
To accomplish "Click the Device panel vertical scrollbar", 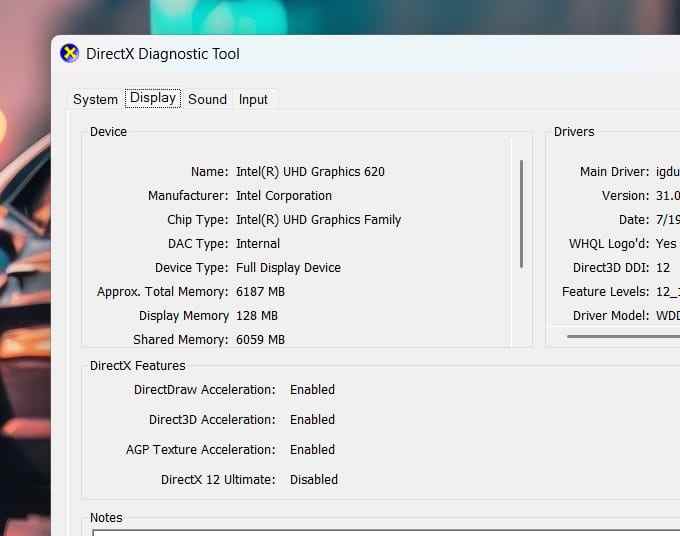I will [521, 214].
